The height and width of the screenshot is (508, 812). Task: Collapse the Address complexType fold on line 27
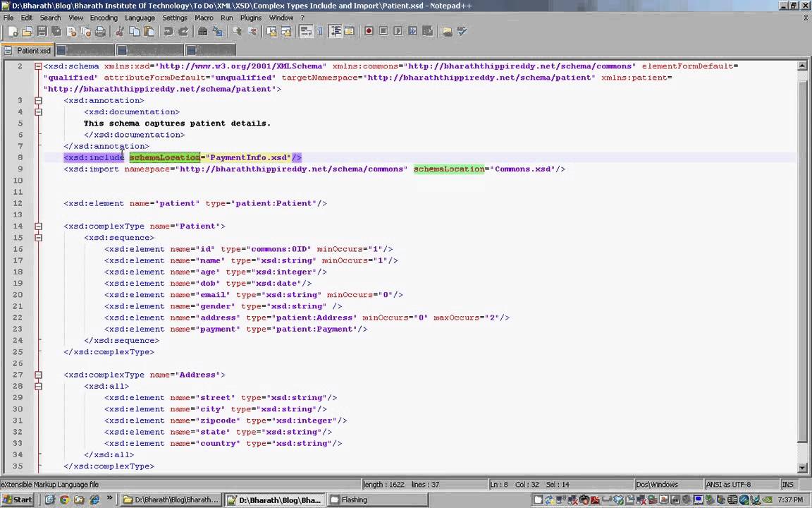click(x=38, y=375)
